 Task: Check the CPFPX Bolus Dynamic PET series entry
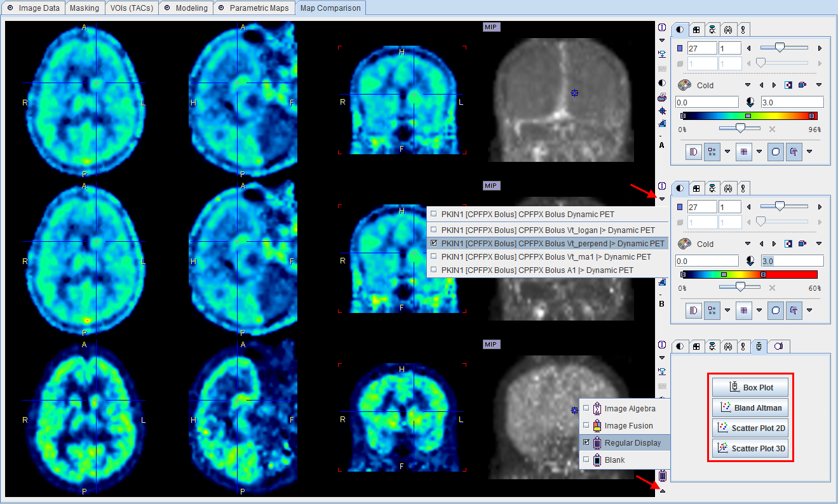click(x=548, y=214)
